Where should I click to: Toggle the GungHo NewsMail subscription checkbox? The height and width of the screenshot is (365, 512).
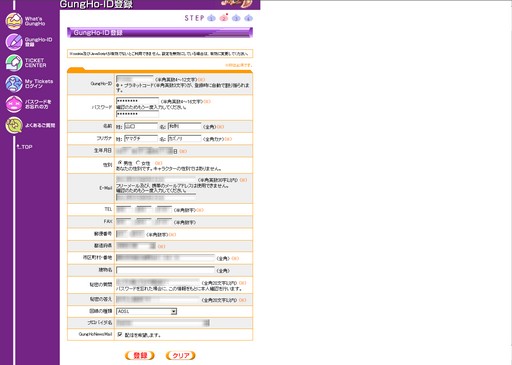click(120, 334)
